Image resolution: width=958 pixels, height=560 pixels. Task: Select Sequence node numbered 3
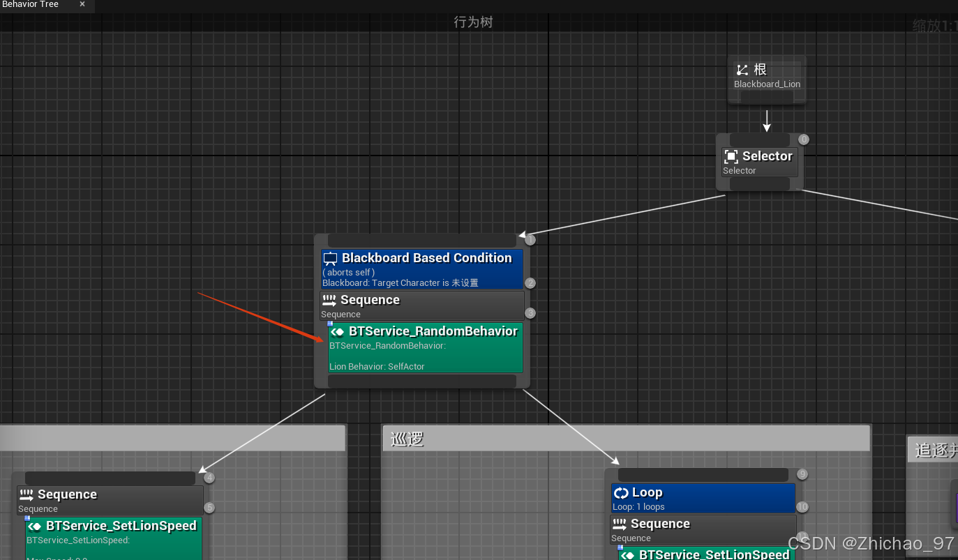[422, 305]
